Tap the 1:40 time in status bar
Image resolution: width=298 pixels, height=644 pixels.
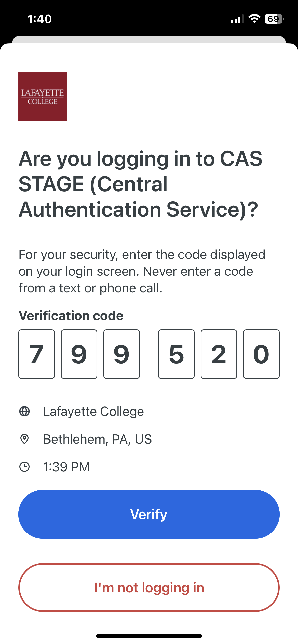(39, 19)
